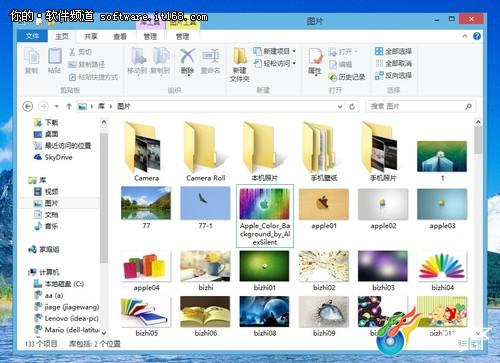The height and width of the screenshot is (363, 500).
Task: Switch to the Home ribbon tab
Action: [x=62, y=36]
